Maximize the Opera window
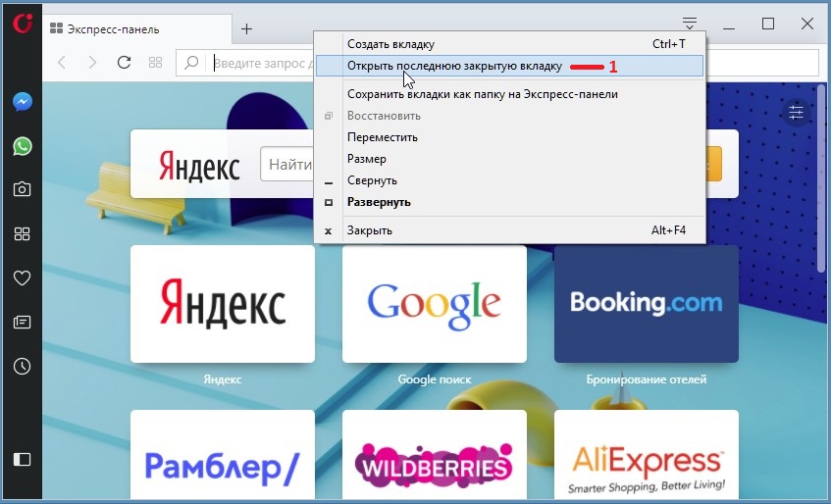 (x=768, y=24)
